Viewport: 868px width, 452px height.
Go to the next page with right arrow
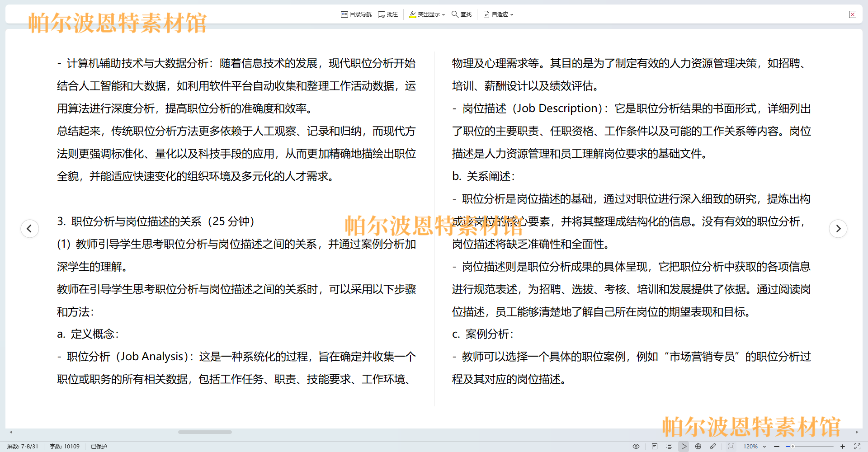pyautogui.click(x=838, y=228)
